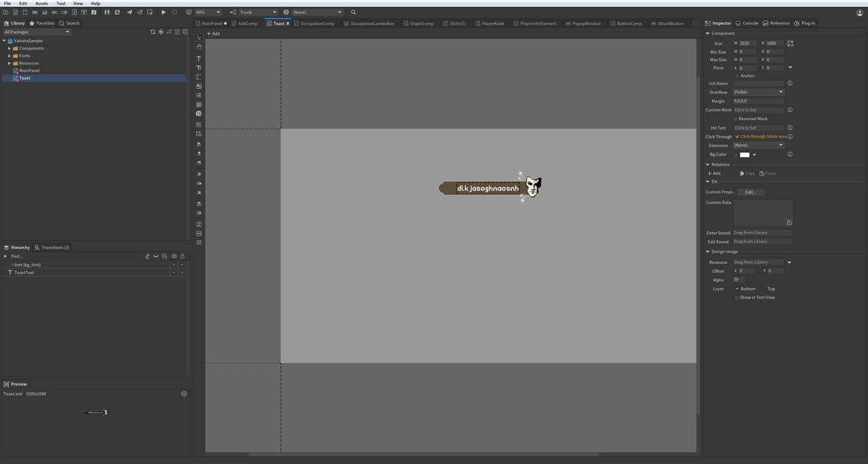Select the Hand pan tool
The image size is (868, 464).
(x=199, y=47)
